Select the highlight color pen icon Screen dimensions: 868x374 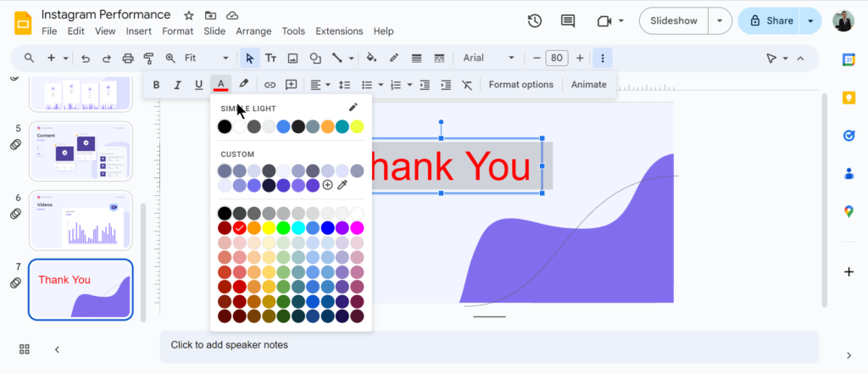click(x=243, y=85)
